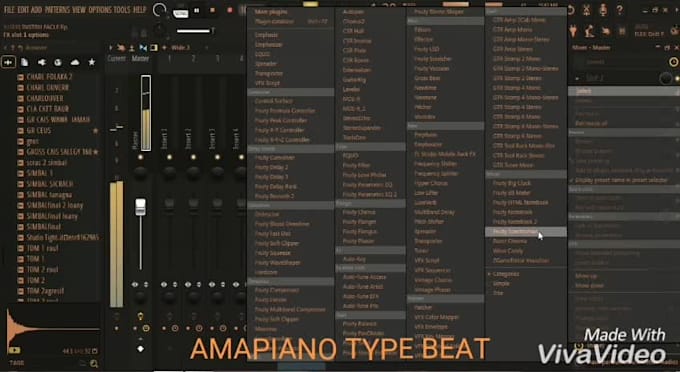Open the TOOLS menu
The image size is (680, 372).
coord(122,10)
